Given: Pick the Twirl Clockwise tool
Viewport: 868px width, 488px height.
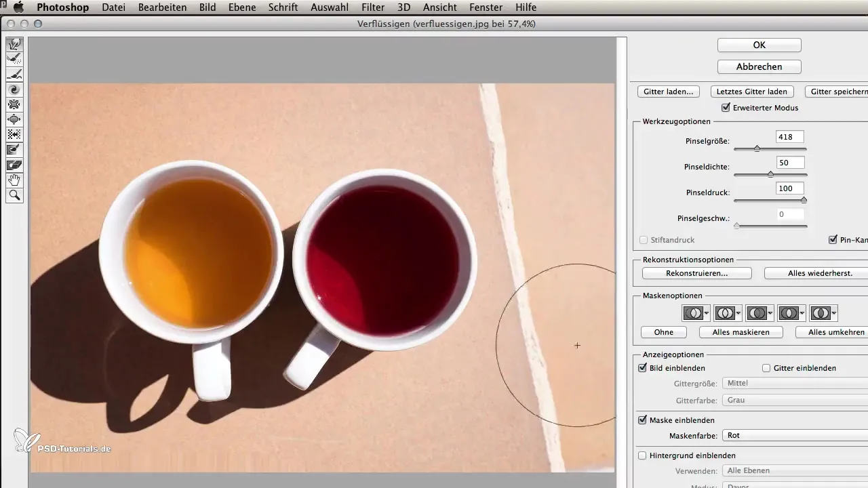Looking at the screenshot, I should pyautogui.click(x=14, y=89).
